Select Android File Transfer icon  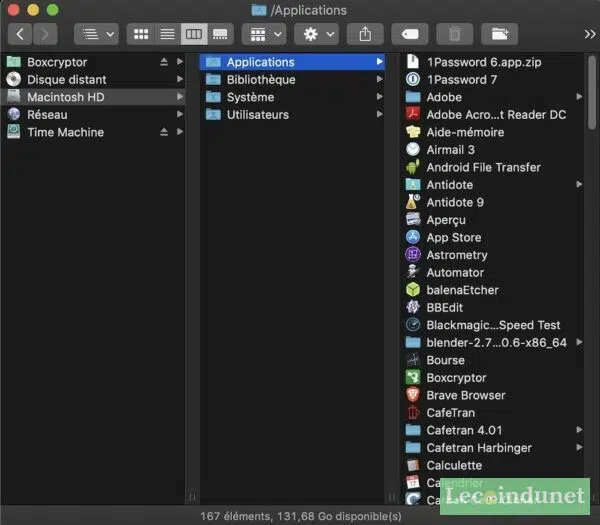[413, 167]
